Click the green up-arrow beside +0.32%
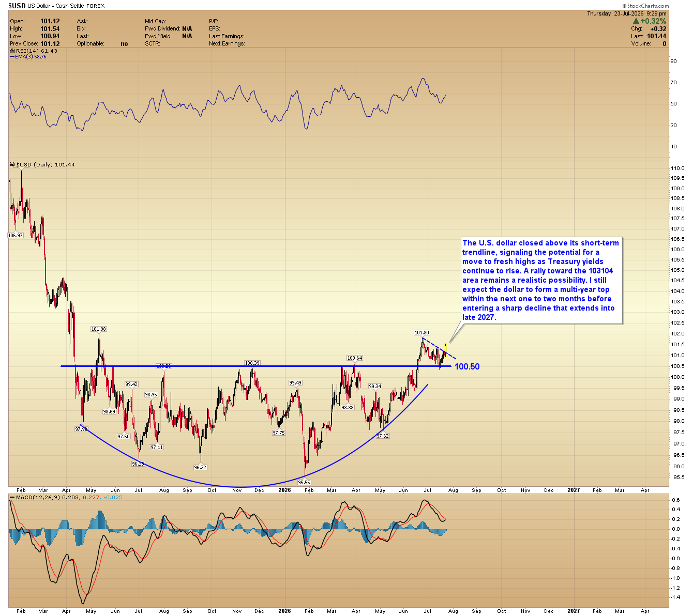Viewport: 693px width, 616px height. (x=636, y=21)
